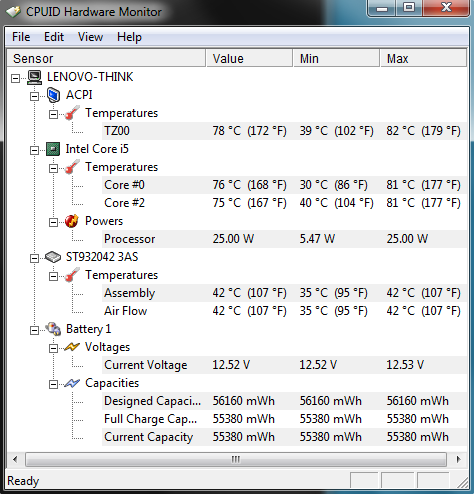Viewport: 474px width, 494px height.
Task: Click the ST932042 3AS hard drive icon
Action: click(x=53, y=257)
